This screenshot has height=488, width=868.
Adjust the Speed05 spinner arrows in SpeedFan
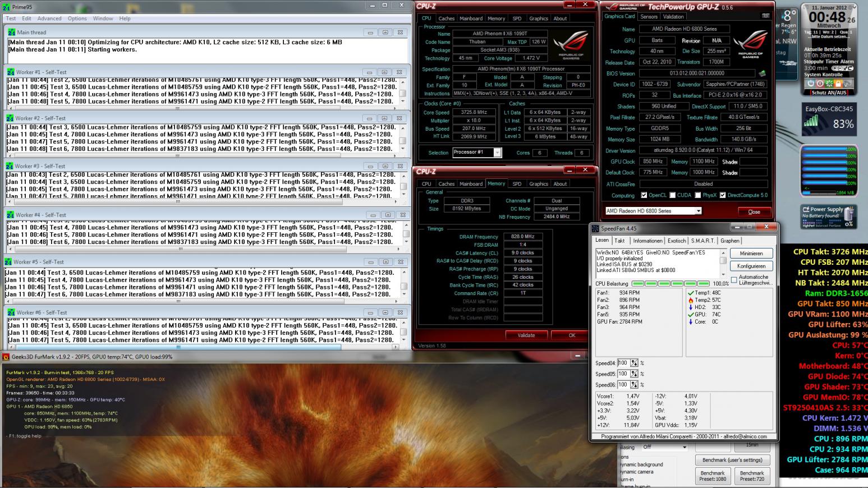point(635,374)
